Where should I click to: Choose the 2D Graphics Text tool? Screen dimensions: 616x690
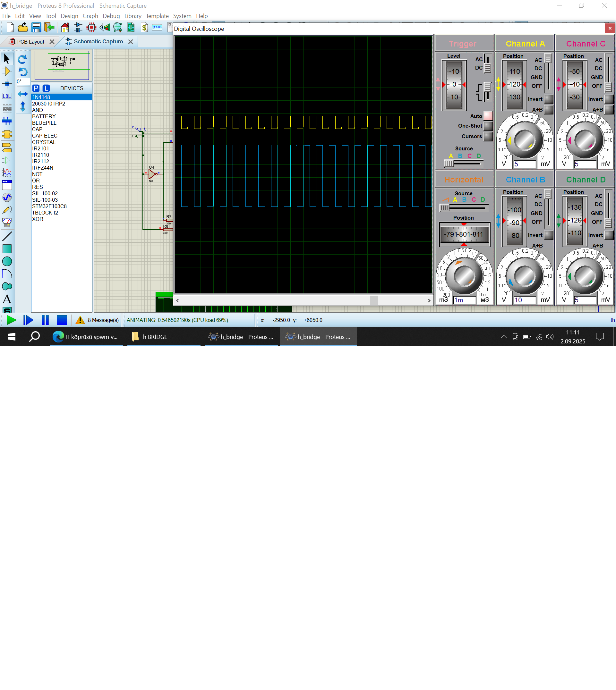tap(7, 299)
